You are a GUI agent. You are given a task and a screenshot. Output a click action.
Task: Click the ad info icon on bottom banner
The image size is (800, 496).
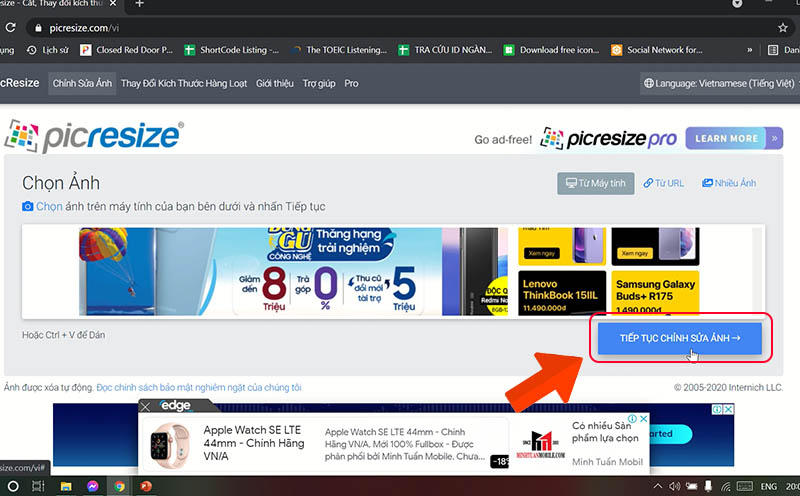click(x=717, y=409)
